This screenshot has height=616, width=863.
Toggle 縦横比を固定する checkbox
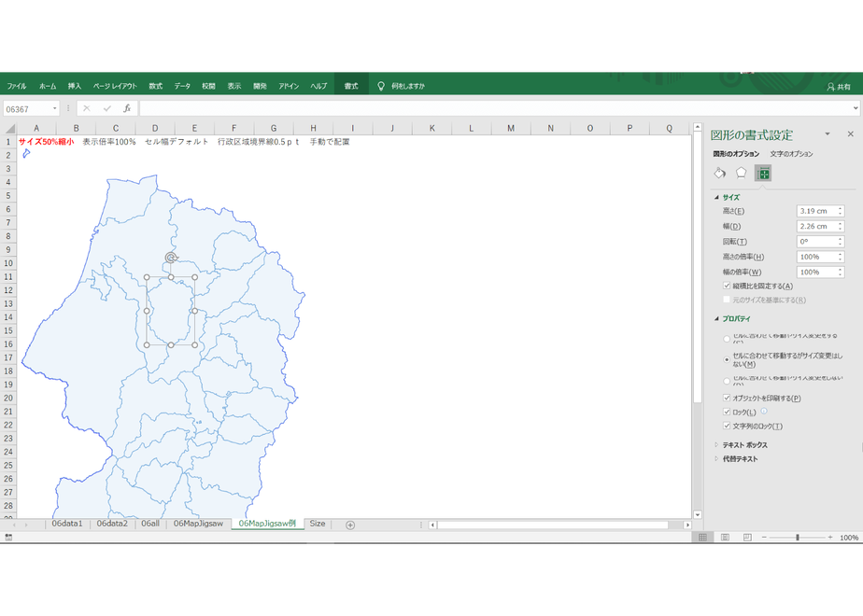click(x=727, y=286)
